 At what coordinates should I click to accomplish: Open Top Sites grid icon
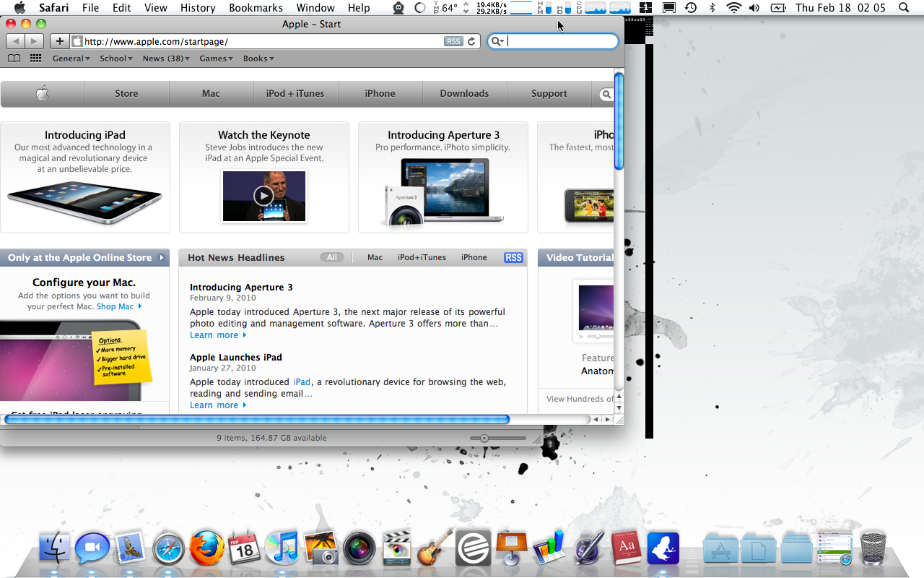pyautogui.click(x=35, y=59)
